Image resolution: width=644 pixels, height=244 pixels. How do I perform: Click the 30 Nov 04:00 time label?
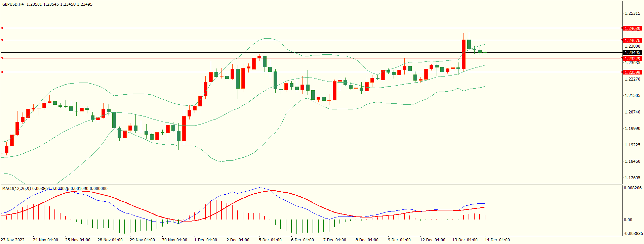(174, 240)
